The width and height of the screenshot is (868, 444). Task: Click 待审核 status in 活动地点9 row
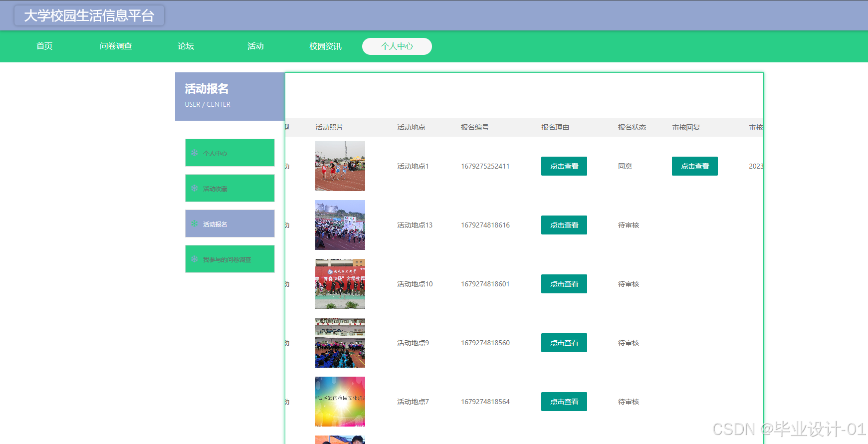coord(629,343)
